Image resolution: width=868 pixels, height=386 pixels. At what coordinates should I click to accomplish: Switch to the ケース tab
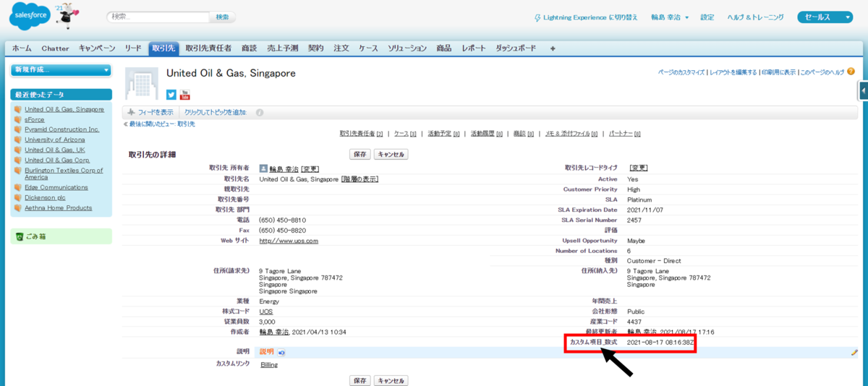coord(368,48)
